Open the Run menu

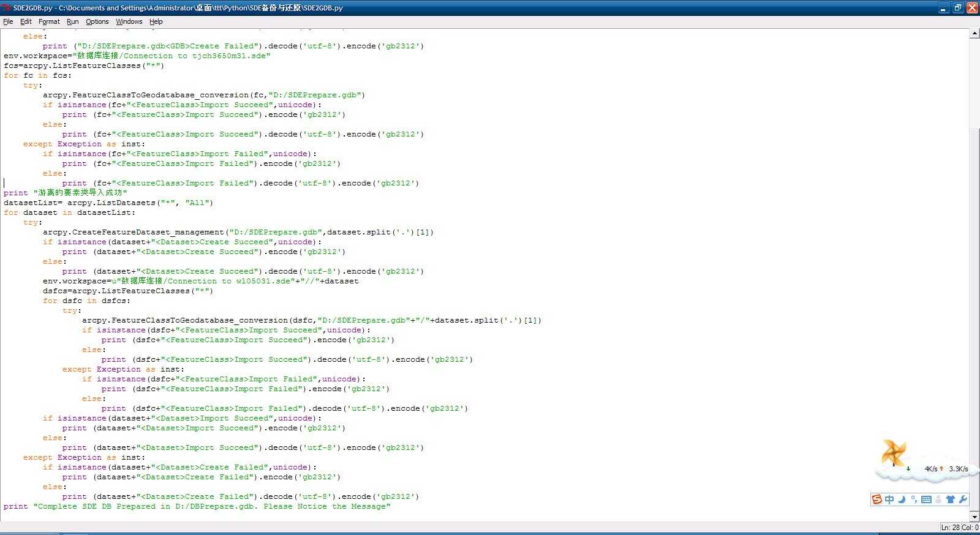point(72,21)
